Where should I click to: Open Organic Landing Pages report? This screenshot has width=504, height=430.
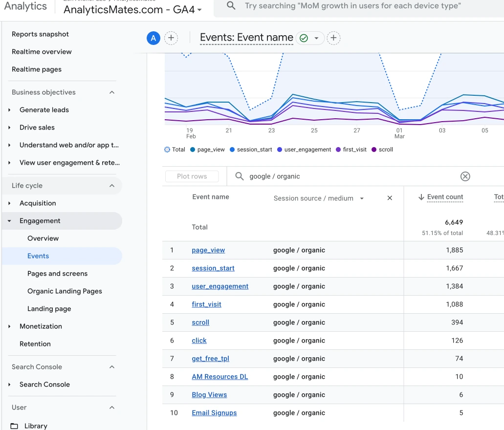coord(65,291)
